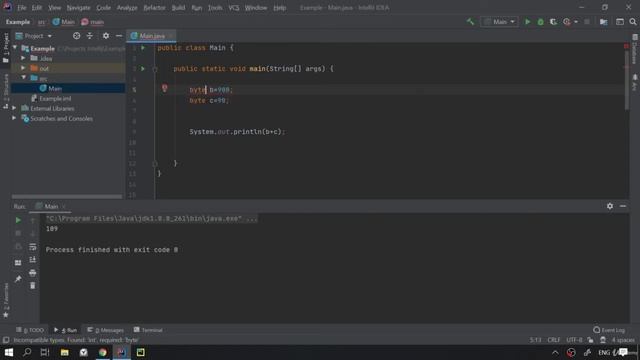The height and width of the screenshot is (360, 640).
Task: Click the Main breadcrumb in navigation bar
Action: point(64,22)
